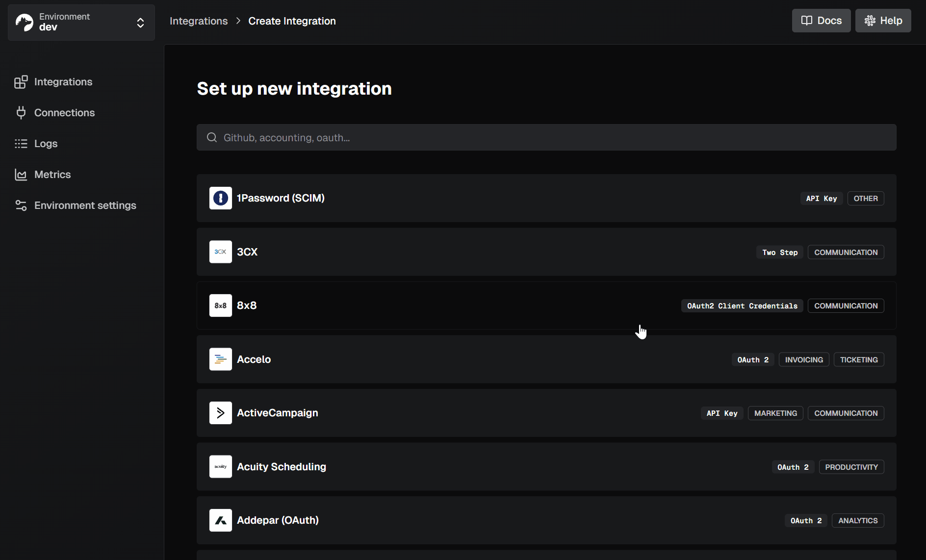This screenshot has width=926, height=560.
Task: Open Logs in the sidebar
Action: click(46, 144)
